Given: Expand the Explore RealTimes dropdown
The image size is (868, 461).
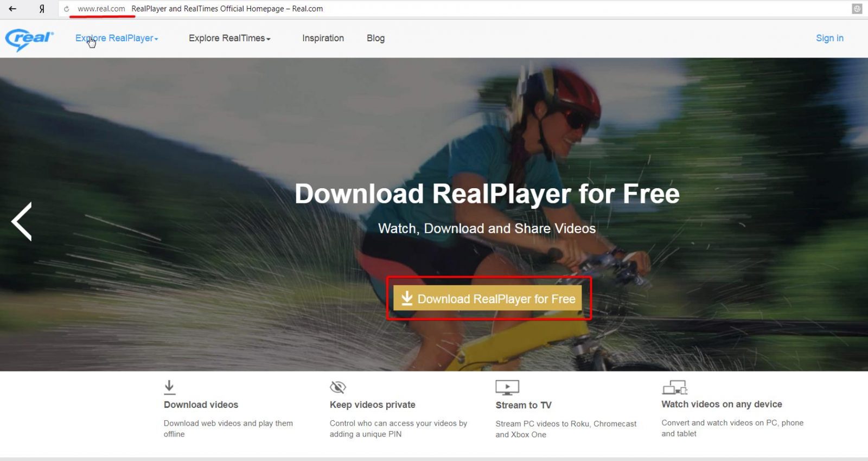Looking at the screenshot, I should point(229,38).
